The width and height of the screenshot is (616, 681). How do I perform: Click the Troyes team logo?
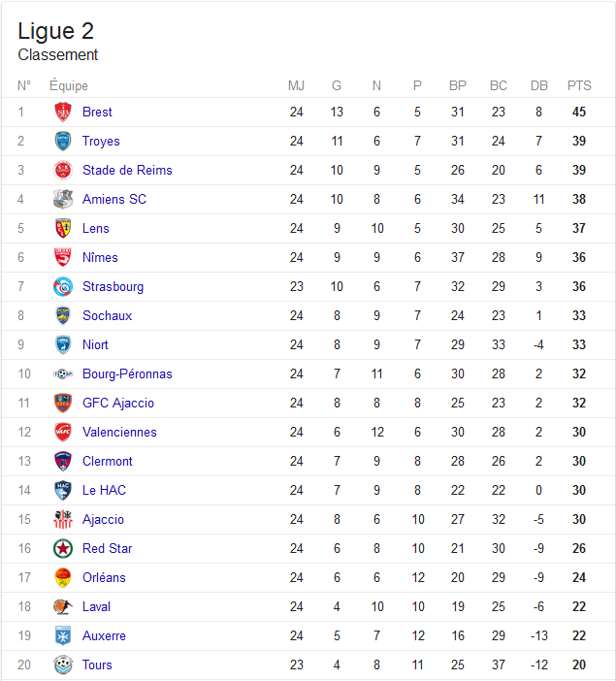click(63, 142)
